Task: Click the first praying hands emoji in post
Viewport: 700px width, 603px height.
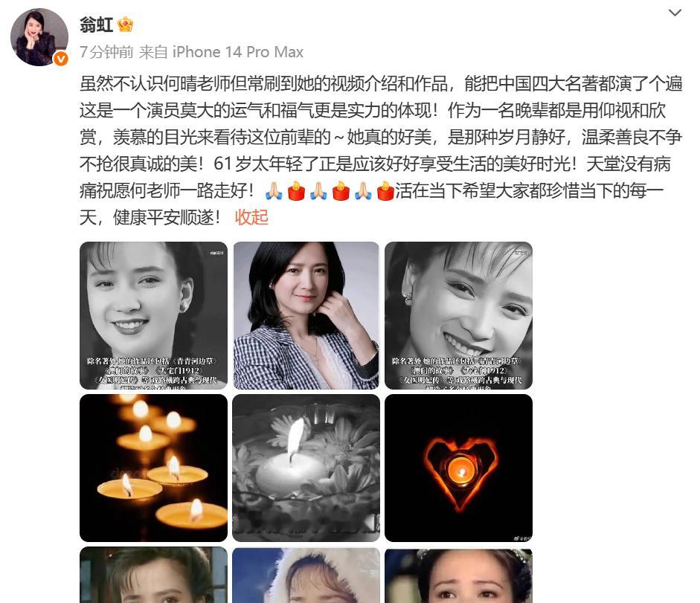Action: point(274,191)
